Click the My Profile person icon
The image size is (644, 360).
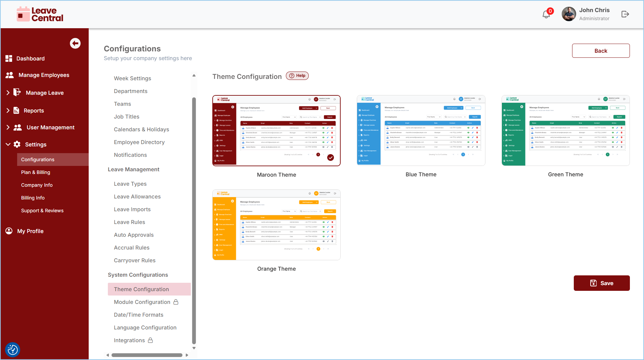(9, 231)
